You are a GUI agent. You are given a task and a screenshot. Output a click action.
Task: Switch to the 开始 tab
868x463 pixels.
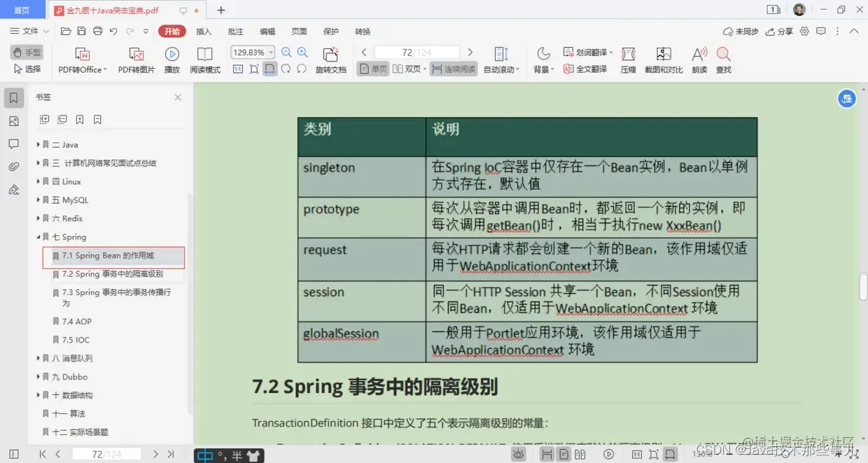point(171,32)
